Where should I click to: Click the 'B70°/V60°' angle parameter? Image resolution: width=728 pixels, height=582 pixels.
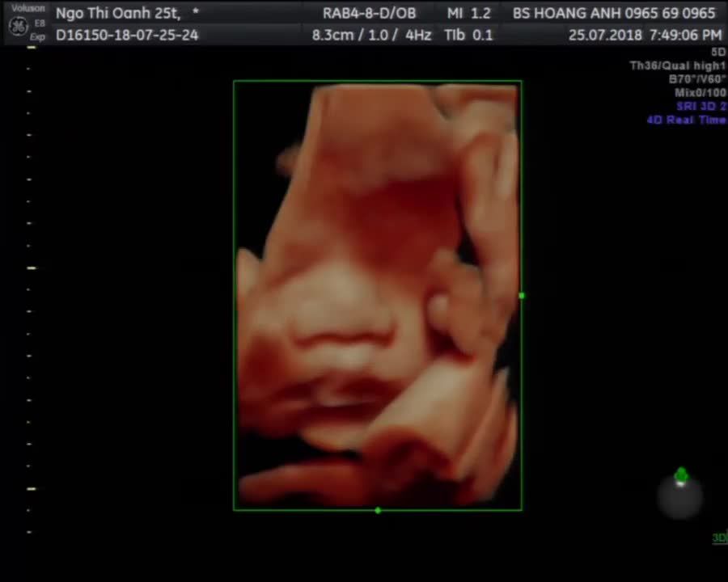697,79
